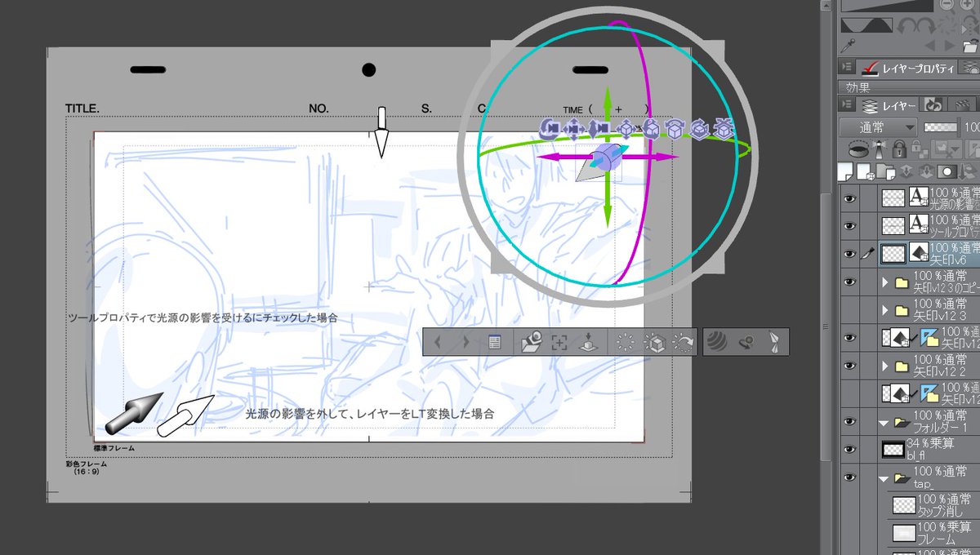
Task: Click the green upward gizmo arrow
Action: click(607, 100)
